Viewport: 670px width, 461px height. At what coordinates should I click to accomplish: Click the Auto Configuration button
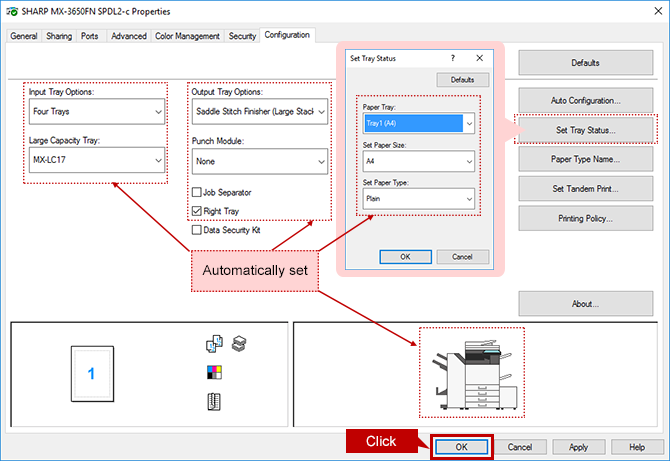click(586, 100)
